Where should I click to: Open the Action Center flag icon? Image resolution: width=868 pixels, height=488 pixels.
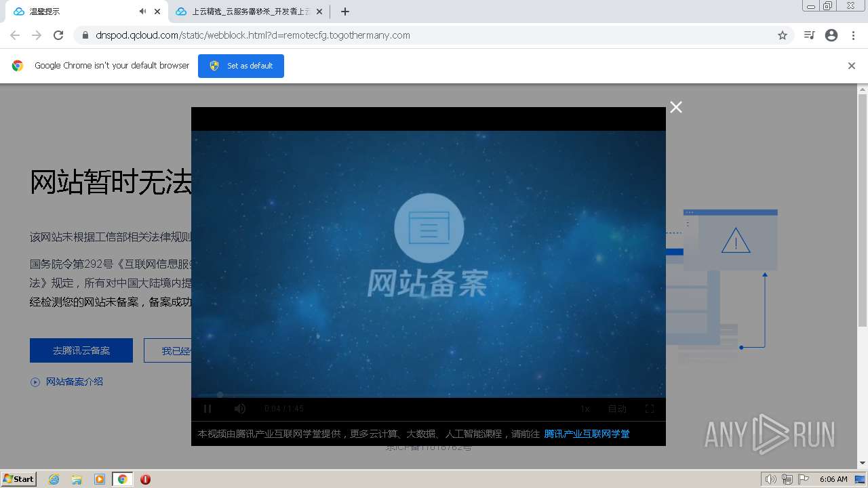(804, 479)
